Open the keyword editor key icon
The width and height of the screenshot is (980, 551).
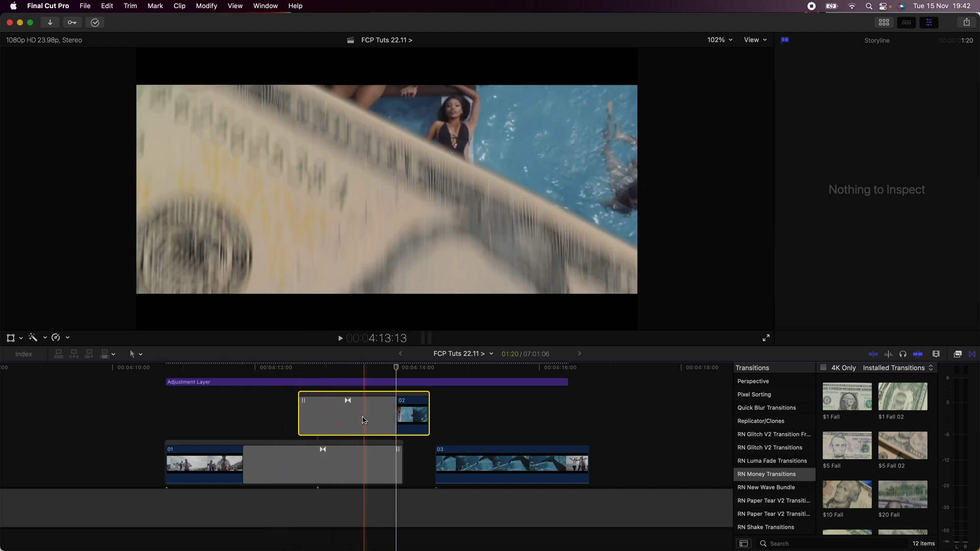[x=72, y=22]
